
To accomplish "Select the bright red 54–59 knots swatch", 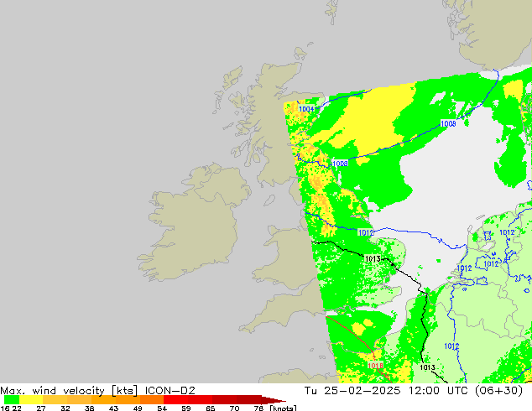I will tap(175, 400).
